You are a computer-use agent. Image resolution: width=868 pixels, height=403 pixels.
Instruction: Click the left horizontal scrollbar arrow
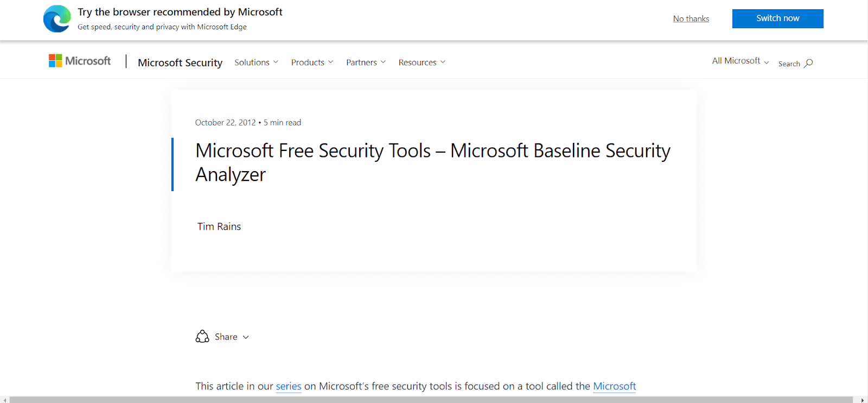click(x=4, y=400)
